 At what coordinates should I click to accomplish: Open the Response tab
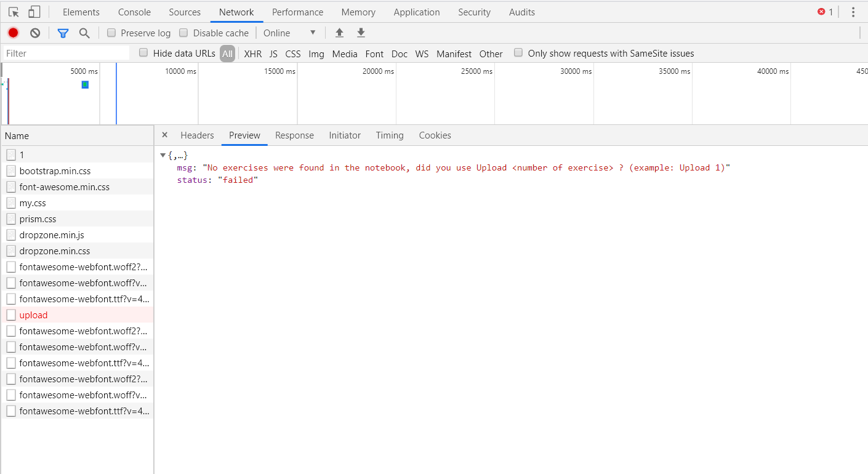pyautogui.click(x=294, y=135)
